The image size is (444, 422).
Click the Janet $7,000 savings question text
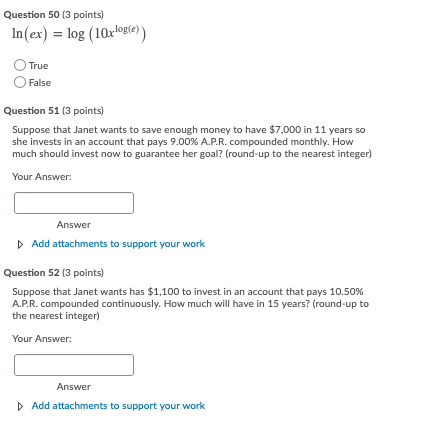coord(192,142)
